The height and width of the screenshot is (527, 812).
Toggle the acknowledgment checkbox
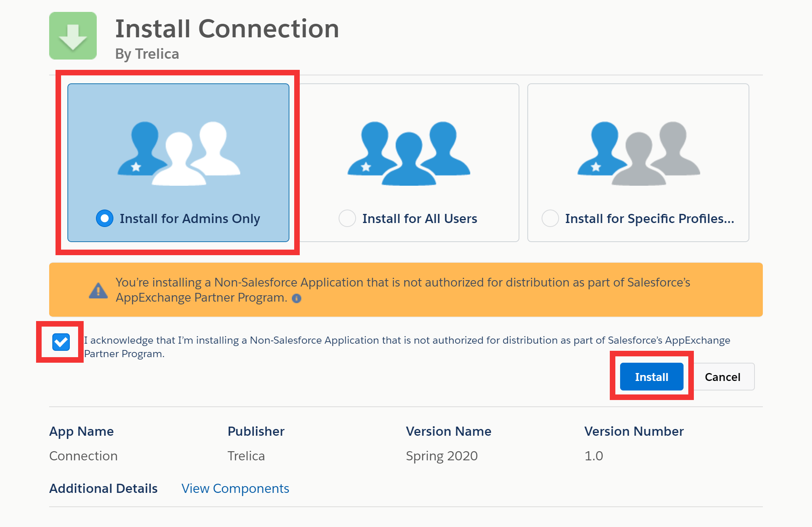[x=61, y=342]
